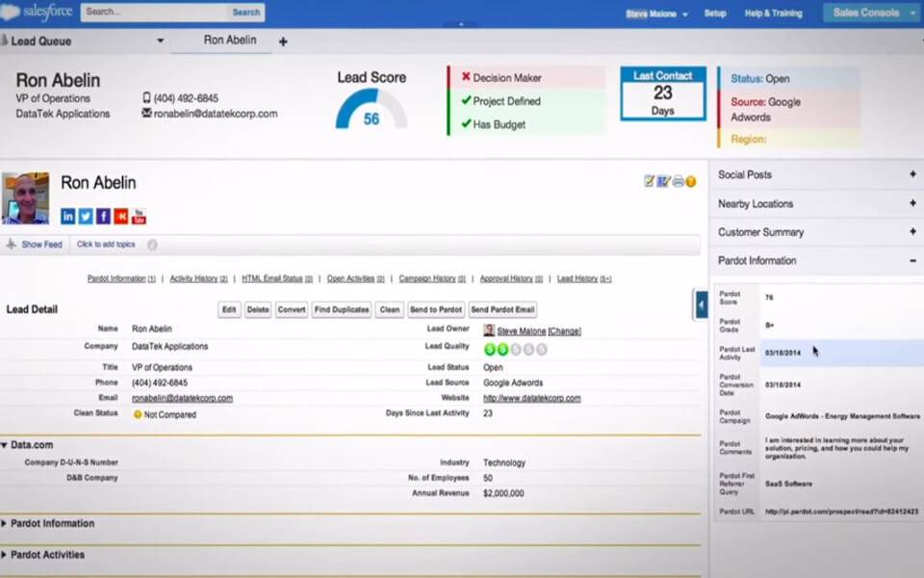924x578 pixels.
Task: Click the Clean Status yellow indicator icon
Action: coord(138,414)
